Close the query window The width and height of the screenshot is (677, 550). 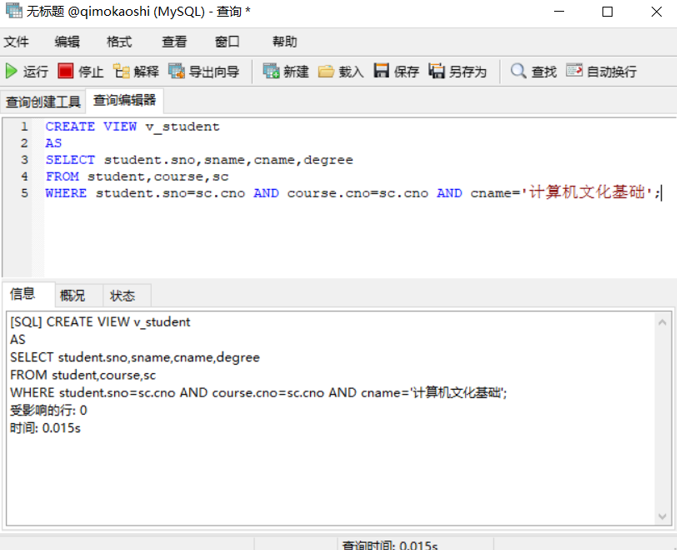click(x=657, y=12)
